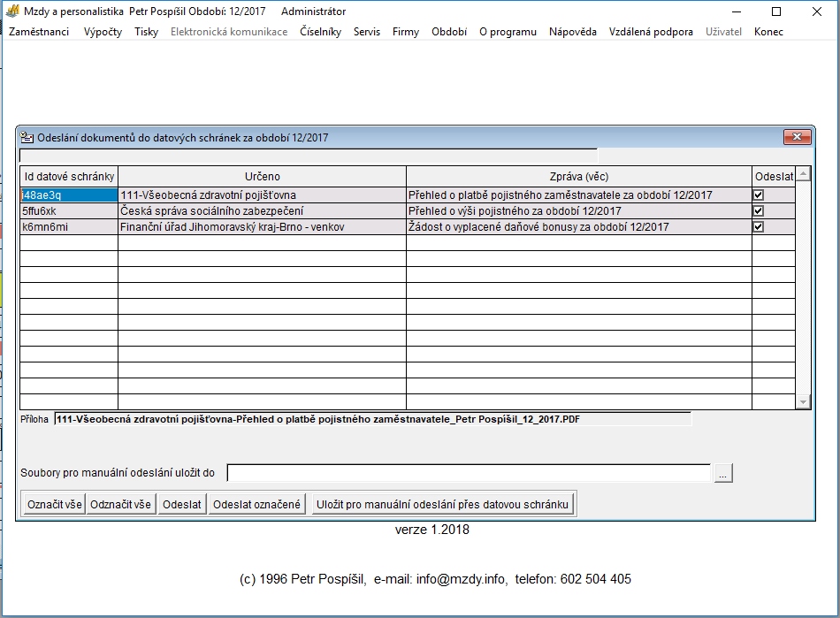Viewport: 840px width, 618px height.
Task: Minimize the Mzdy a personalistika window
Action: click(737, 11)
